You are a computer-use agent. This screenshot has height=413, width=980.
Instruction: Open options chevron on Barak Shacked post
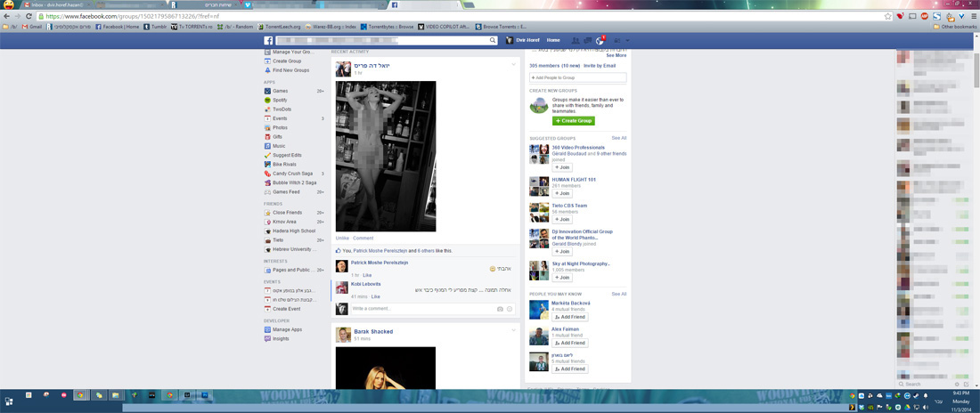(x=513, y=331)
